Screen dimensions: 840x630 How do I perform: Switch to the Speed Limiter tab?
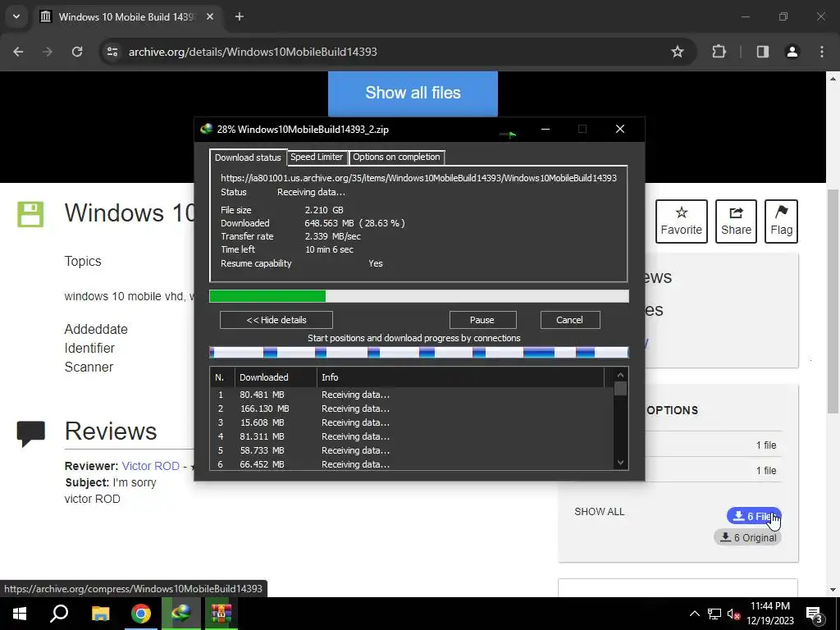[x=317, y=157]
